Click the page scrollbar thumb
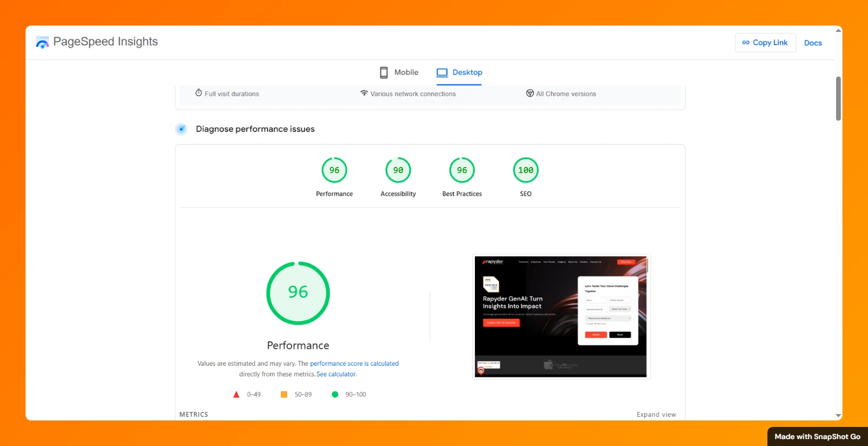 coord(838,98)
